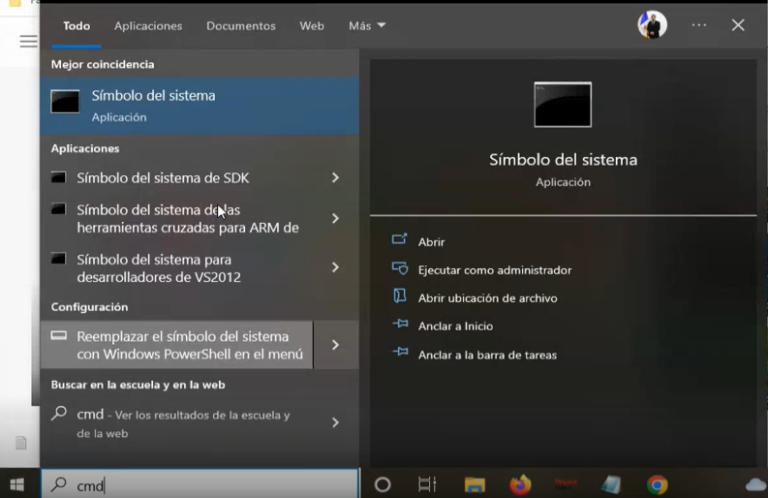The width and height of the screenshot is (768, 498).
Task: Click the OneDrive cloud icon on taskbar
Action: (756, 485)
